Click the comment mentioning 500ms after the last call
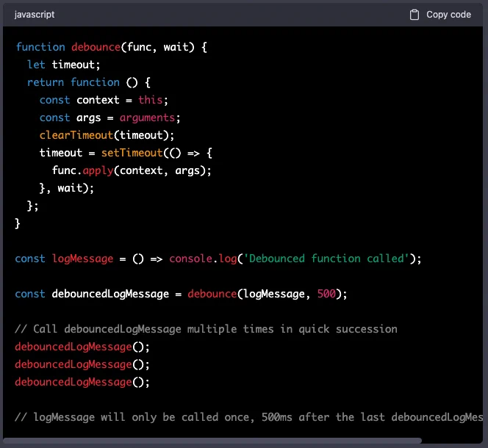Viewport: 488px width, 448px height. tap(249, 417)
